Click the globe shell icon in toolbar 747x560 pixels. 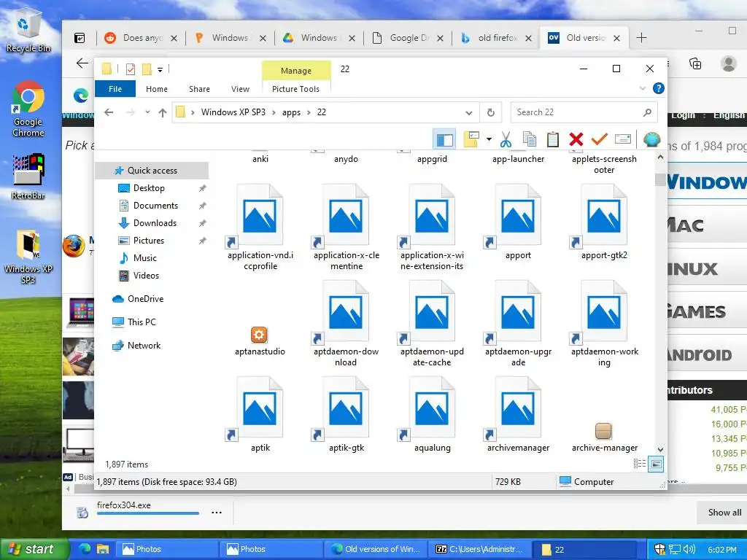(x=651, y=139)
